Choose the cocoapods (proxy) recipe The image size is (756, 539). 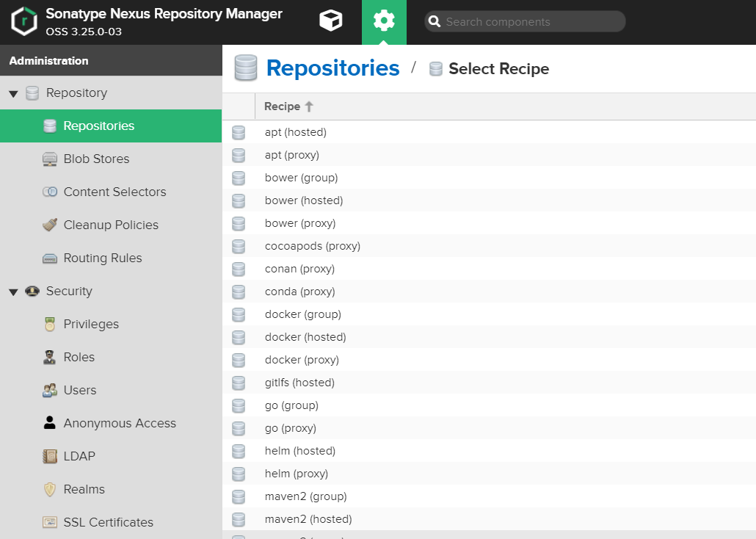pos(489,246)
